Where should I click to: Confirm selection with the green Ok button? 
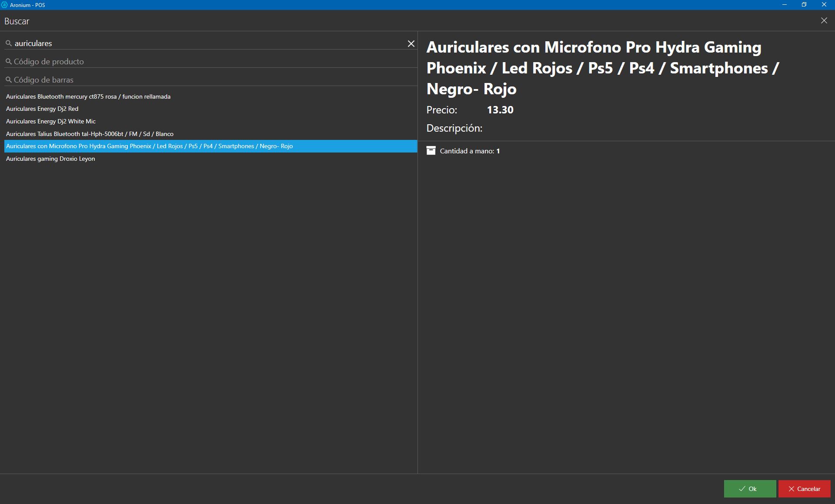(x=750, y=489)
